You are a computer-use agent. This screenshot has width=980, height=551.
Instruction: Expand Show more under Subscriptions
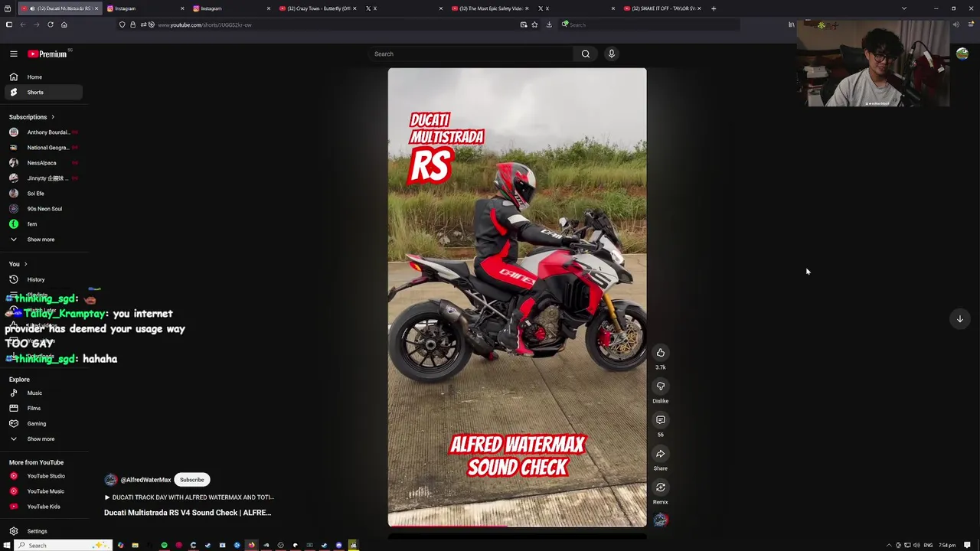tap(44, 240)
